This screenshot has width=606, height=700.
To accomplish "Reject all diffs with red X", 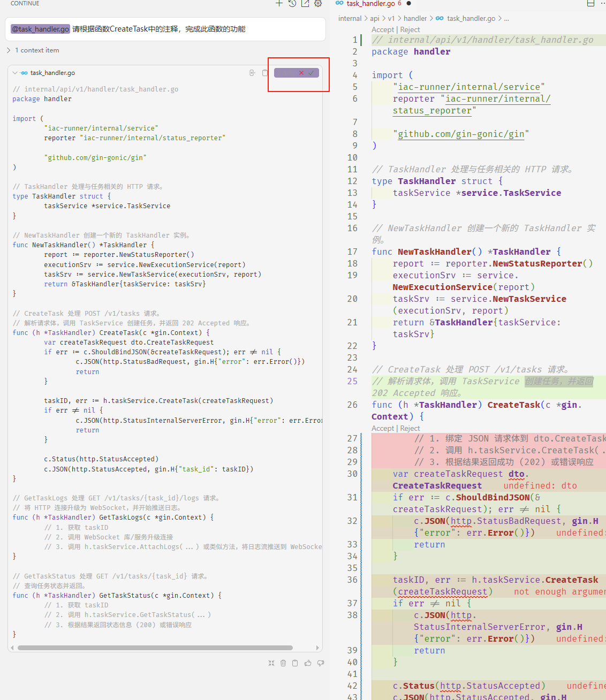I will (x=301, y=73).
